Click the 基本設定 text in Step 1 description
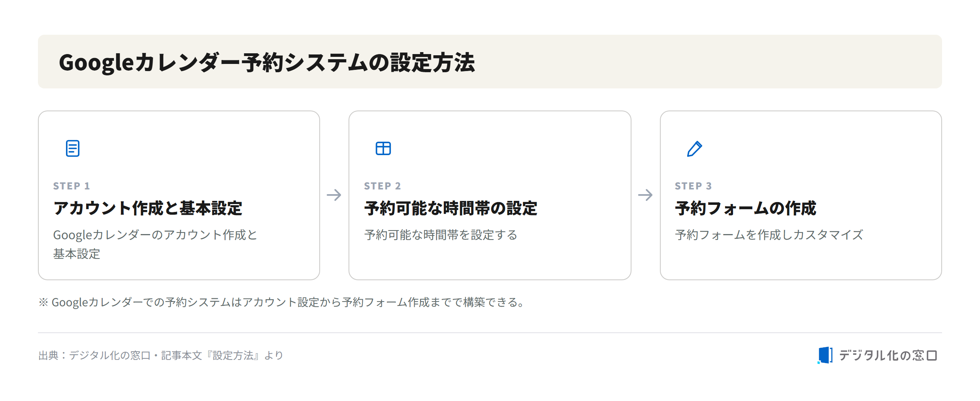Image resolution: width=980 pixels, height=401 pixels. pos(77,254)
